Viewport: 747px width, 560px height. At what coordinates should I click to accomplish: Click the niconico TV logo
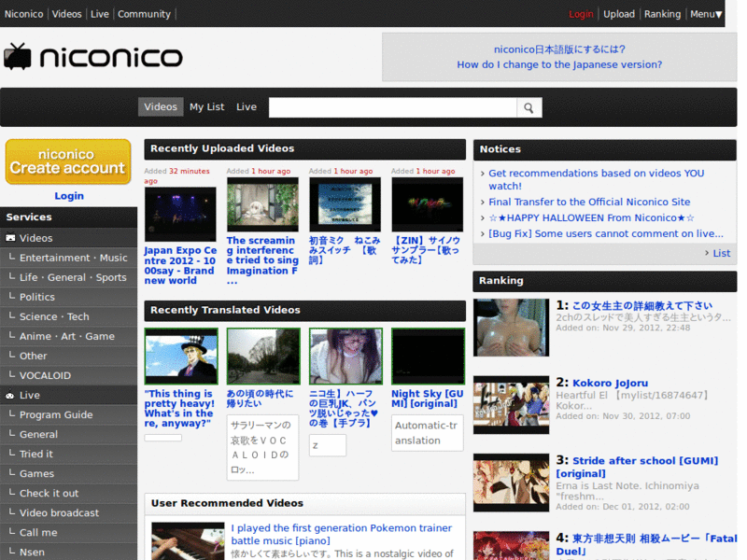click(93, 57)
